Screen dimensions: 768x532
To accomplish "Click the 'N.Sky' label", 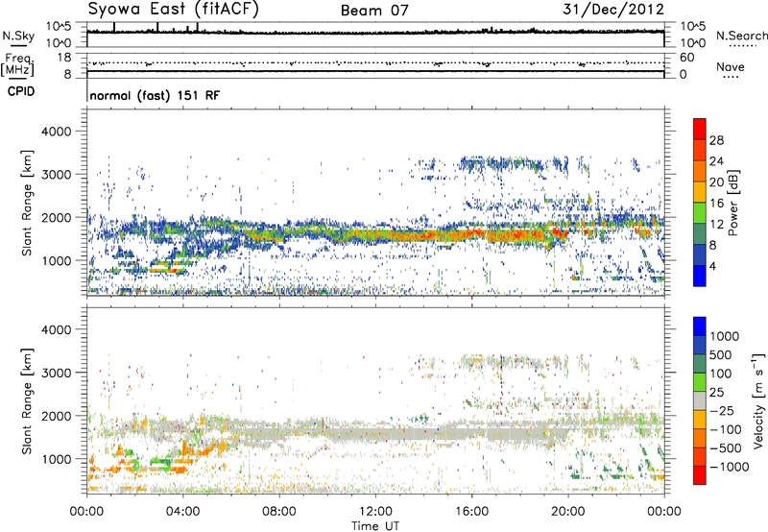I will [18, 36].
